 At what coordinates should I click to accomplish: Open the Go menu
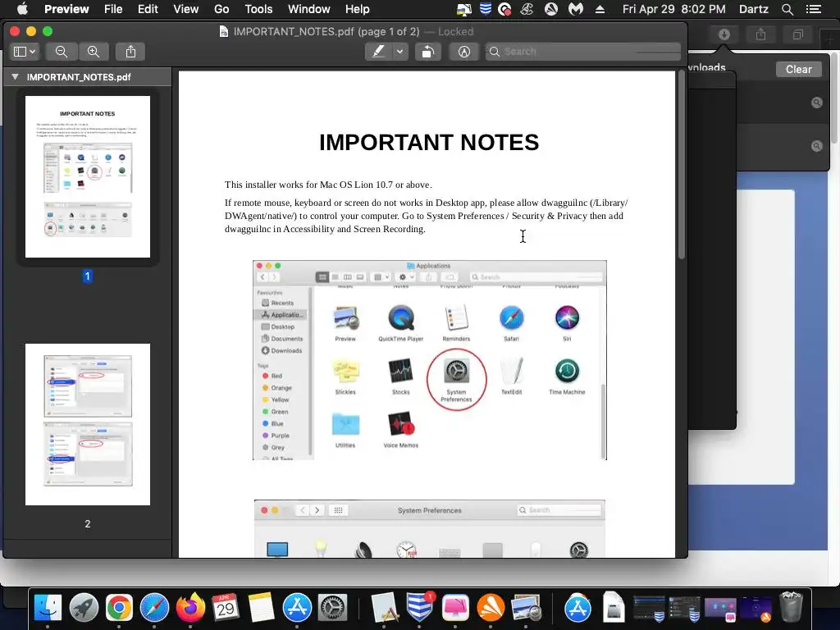[221, 9]
